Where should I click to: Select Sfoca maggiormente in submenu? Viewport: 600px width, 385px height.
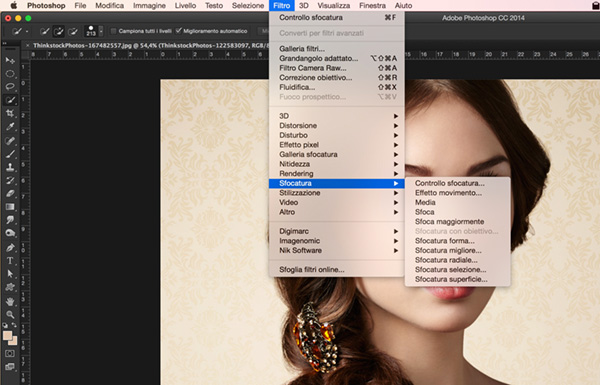tap(458, 222)
